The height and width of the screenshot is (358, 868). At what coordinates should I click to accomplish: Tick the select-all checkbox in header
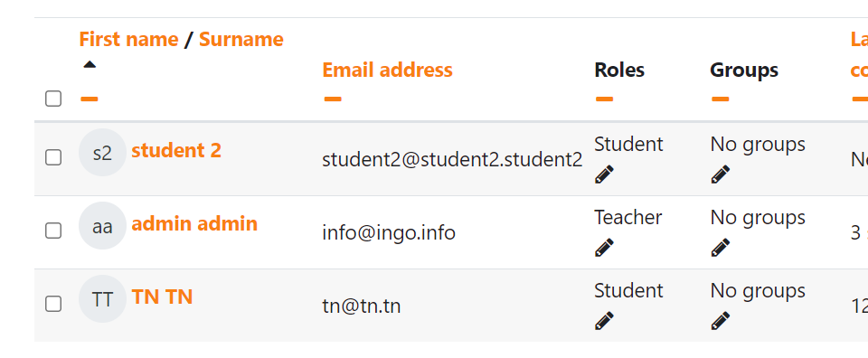(53, 99)
